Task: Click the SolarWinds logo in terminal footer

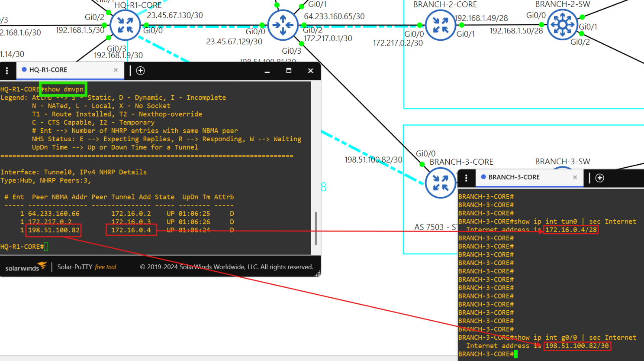Action: click(x=26, y=267)
